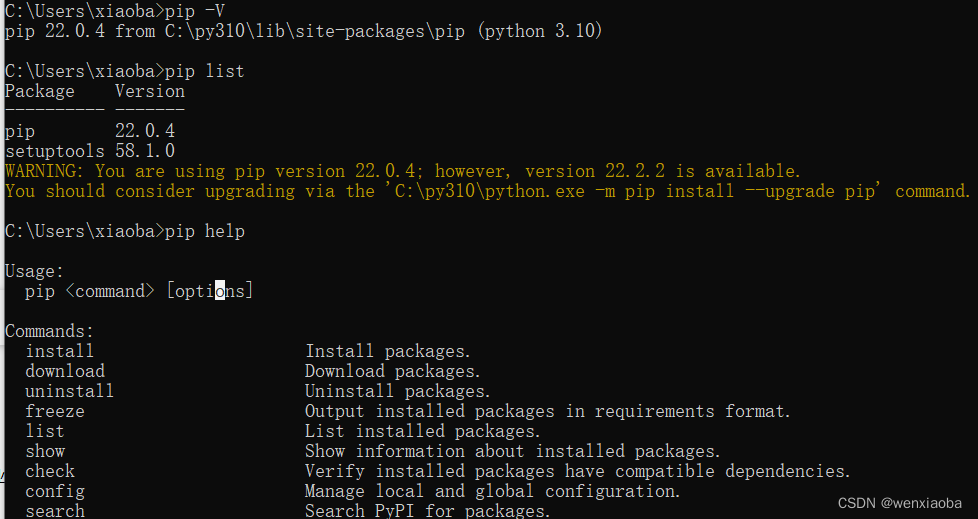
Task: Click the typed "pip -V" command
Action: point(195,11)
